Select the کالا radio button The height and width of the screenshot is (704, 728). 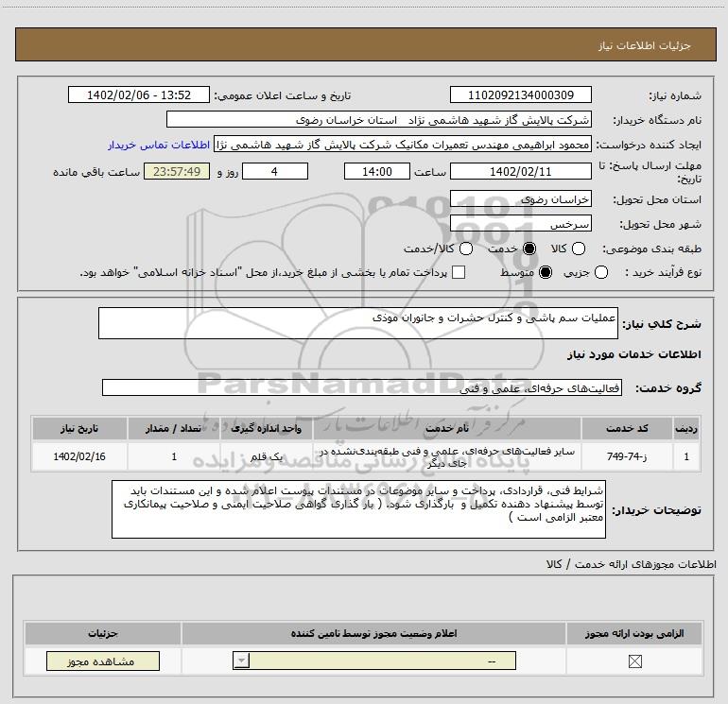click(578, 249)
